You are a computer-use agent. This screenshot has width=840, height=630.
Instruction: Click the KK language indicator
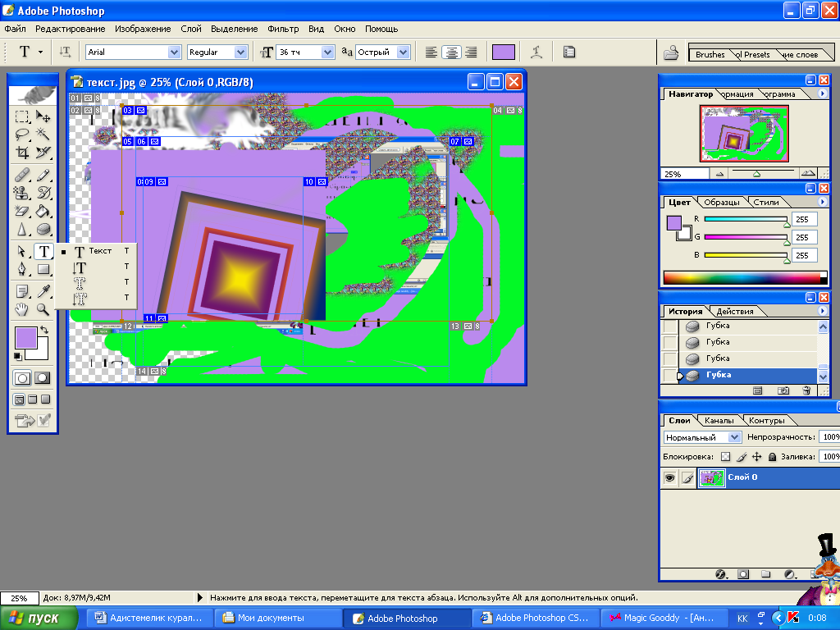[x=742, y=619]
